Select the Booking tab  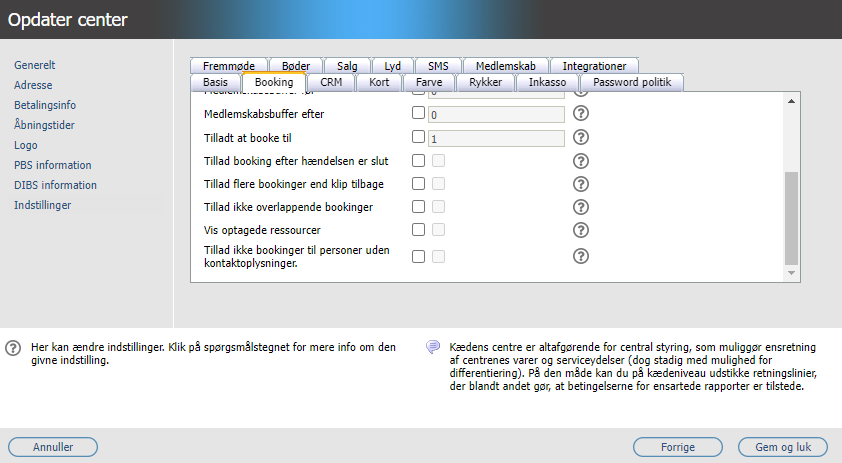coord(274,82)
